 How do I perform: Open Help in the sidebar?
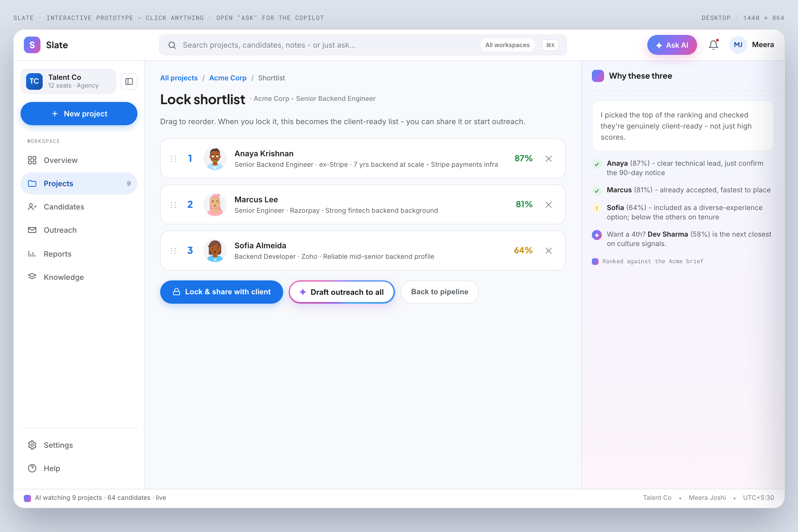(79, 468)
